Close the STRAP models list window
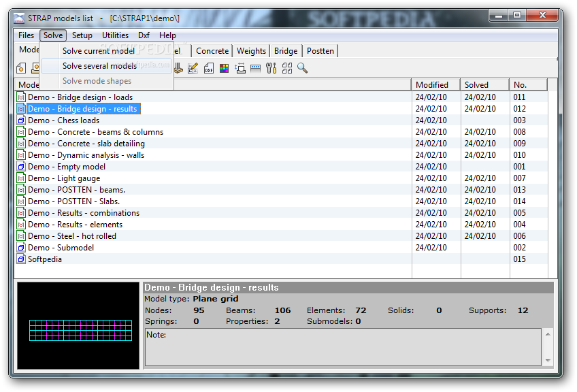 pos(542,16)
